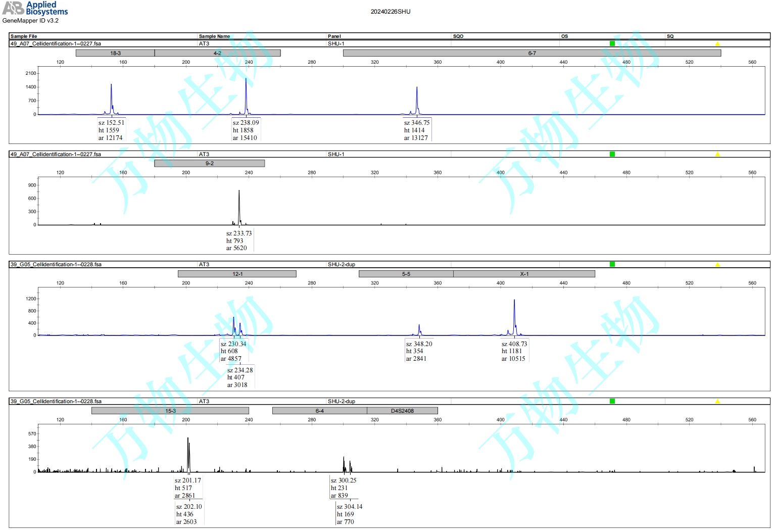The image size is (773, 532).
Task: Click the peak label showing sz 304.14
Action: tap(349, 514)
